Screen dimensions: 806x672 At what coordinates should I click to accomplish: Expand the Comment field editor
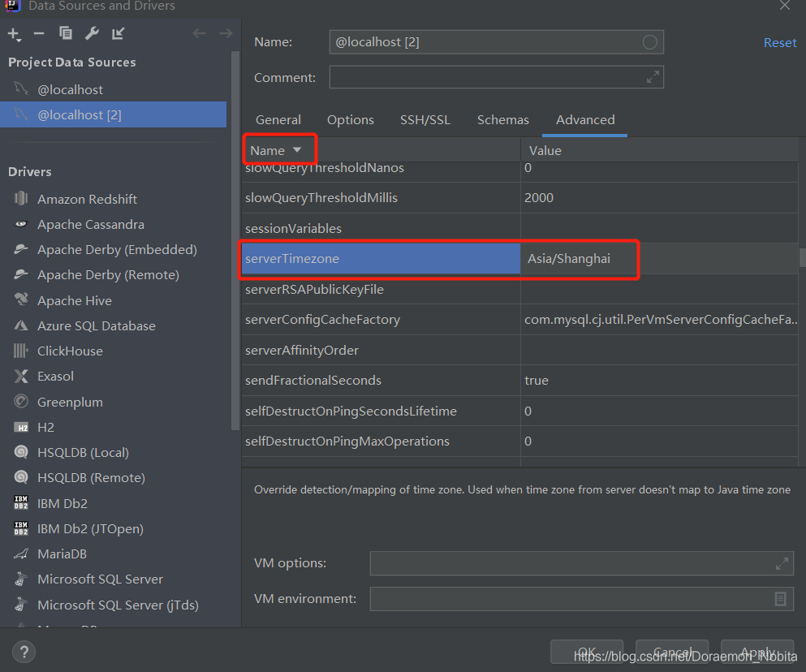653,77
